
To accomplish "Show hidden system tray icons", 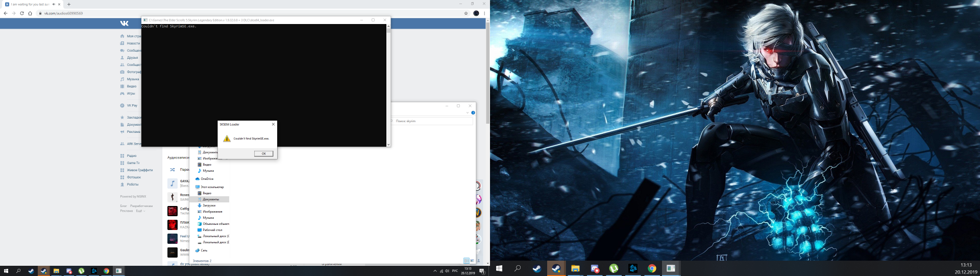I will tap(435, 271).
